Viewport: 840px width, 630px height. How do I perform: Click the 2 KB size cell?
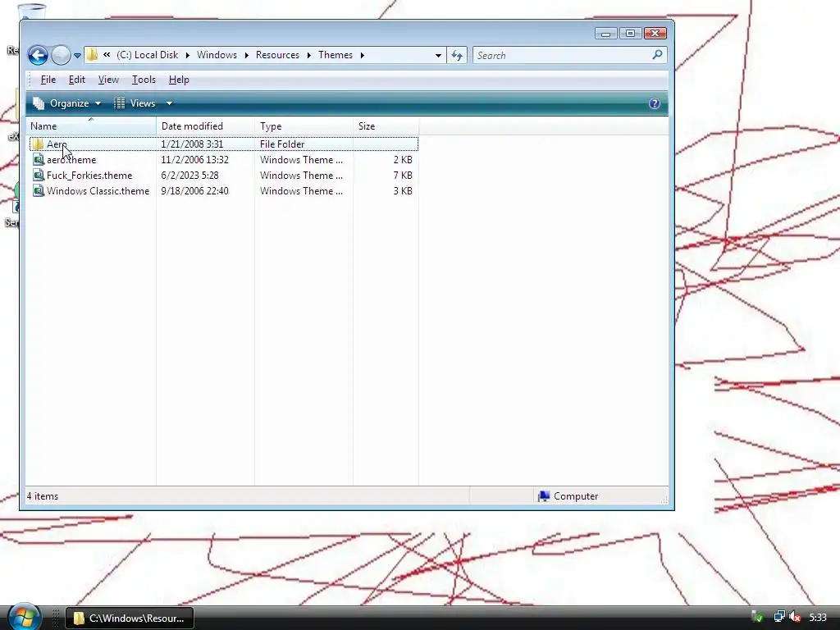403,160
